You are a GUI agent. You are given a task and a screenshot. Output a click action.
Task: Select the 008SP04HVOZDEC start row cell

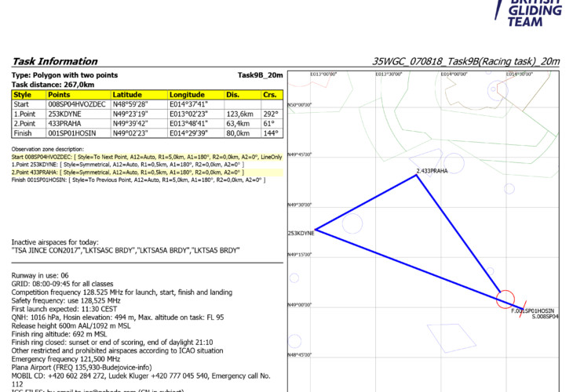tap(77, 103)
